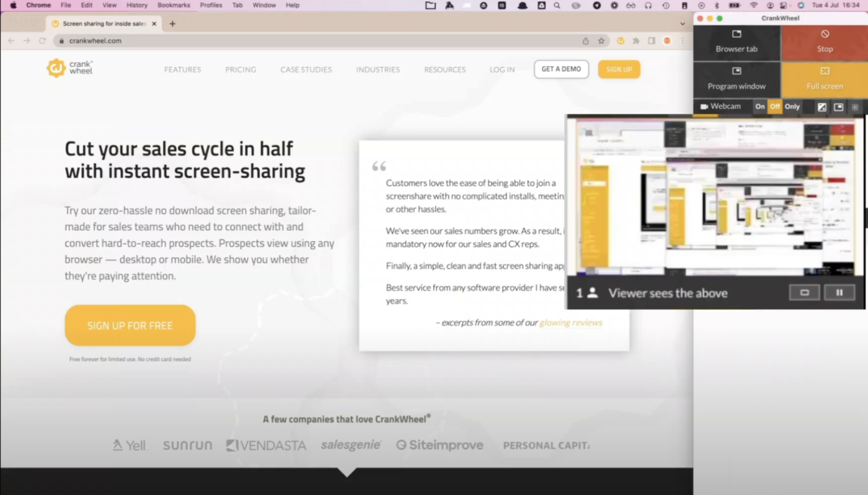Click the Stop sharing button in CrankWheel
The width and height of the screenshot is (868, 495).
coord(825,43)
